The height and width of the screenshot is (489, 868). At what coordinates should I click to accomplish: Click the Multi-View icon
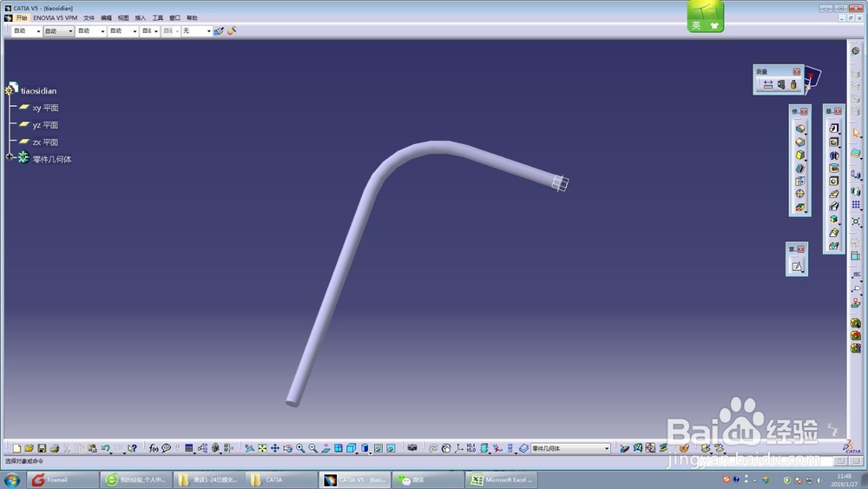point(339,448)
